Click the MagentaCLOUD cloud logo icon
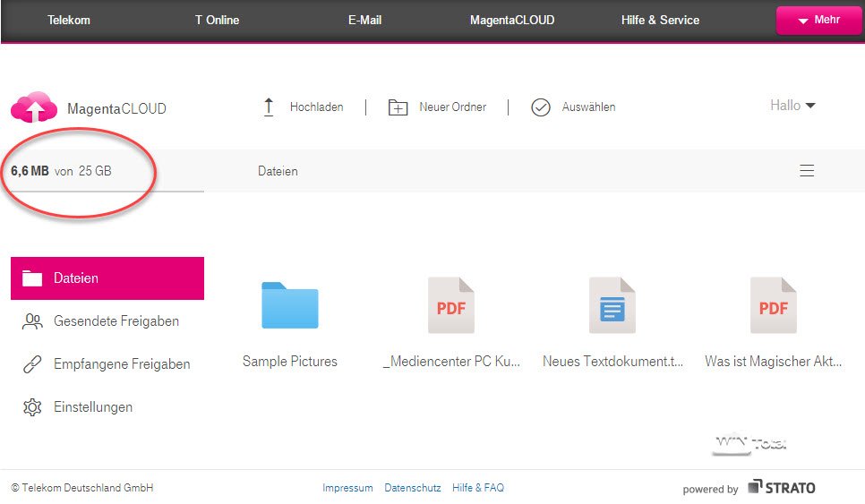 [x=34, y=107]
